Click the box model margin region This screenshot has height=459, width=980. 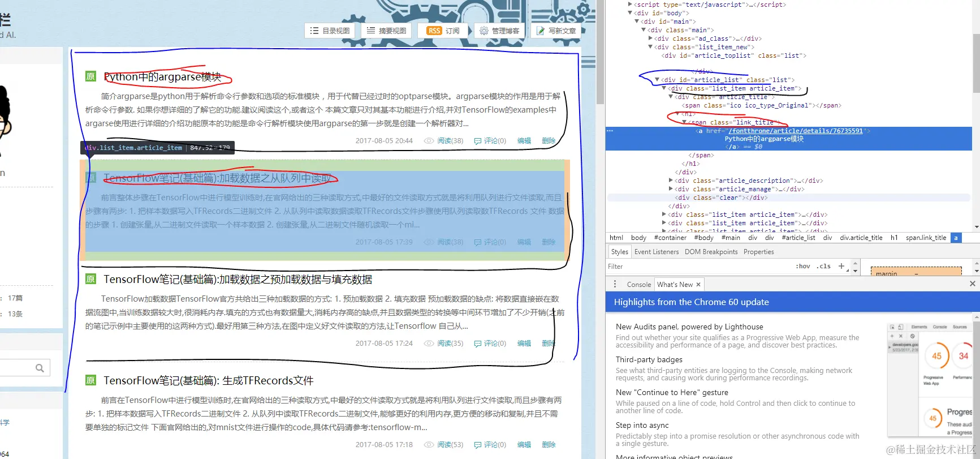tap(916, 272)
